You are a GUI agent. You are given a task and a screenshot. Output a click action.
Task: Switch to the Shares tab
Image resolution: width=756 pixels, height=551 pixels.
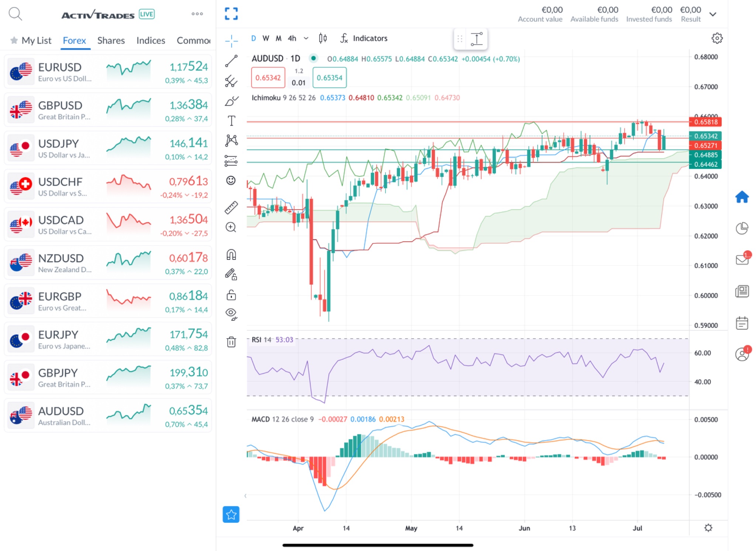pos(111,40)
